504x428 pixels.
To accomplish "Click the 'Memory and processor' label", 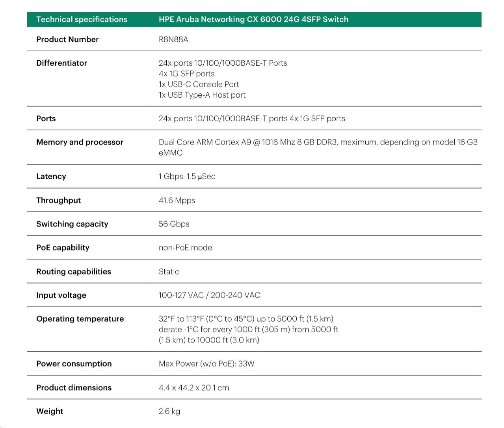I will pos(80,142).
